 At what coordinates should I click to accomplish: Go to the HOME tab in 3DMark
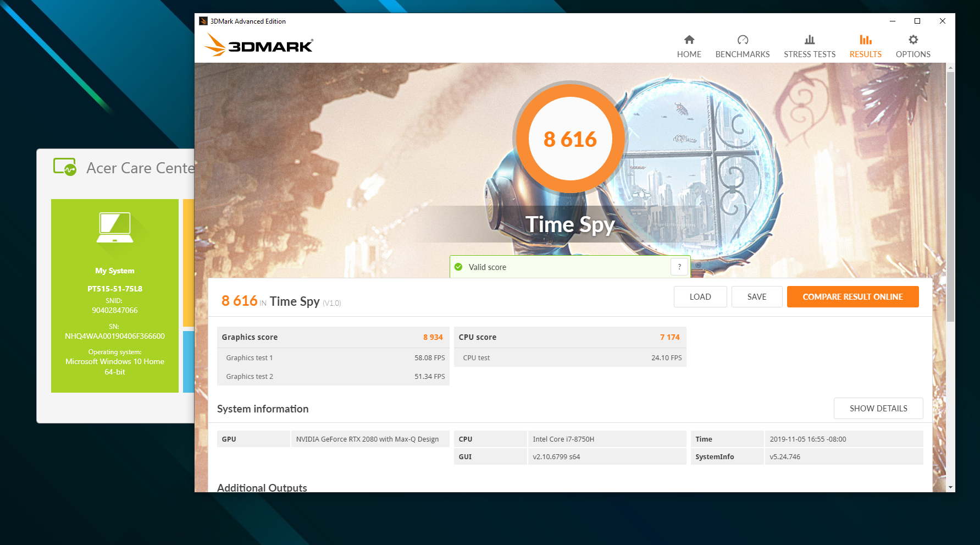689,47
